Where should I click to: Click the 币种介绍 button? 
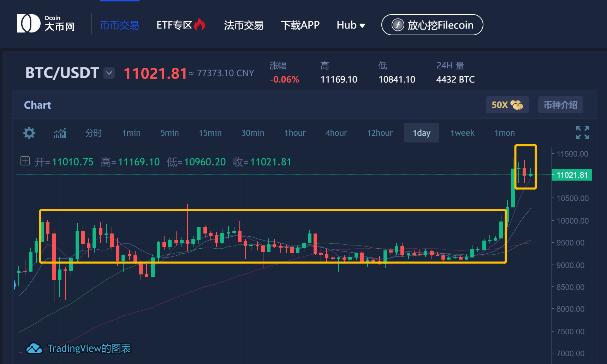point(560,105)
